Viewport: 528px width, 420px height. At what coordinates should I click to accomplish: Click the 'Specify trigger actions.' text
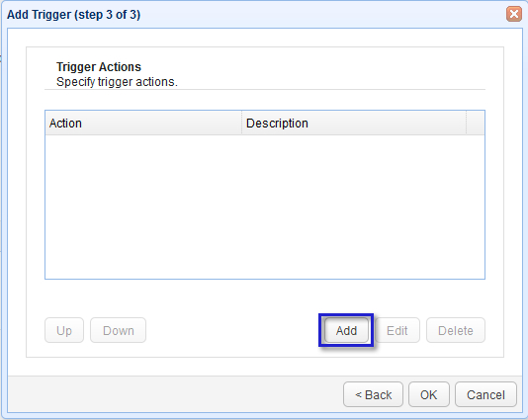click(x=117, y=82)
